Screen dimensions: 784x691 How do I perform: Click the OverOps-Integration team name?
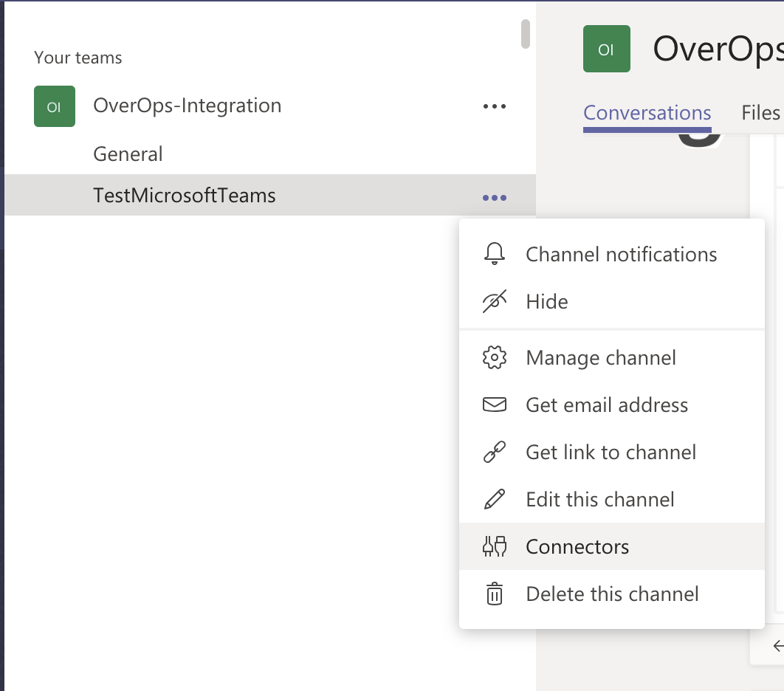pos(187,106)
